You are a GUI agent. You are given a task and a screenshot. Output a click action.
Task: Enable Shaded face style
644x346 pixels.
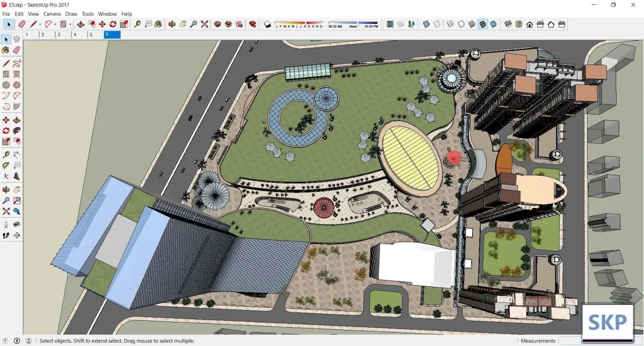tap(471, 24)
